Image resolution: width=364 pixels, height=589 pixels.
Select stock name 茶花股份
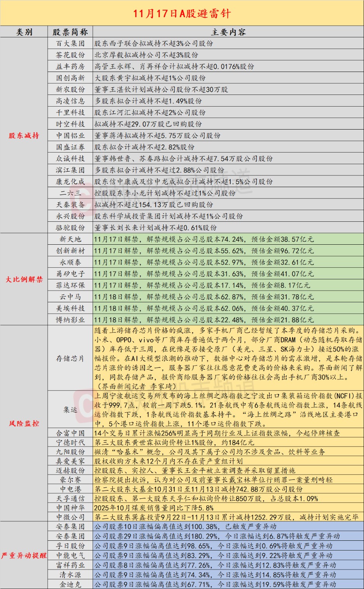(70, 55)
